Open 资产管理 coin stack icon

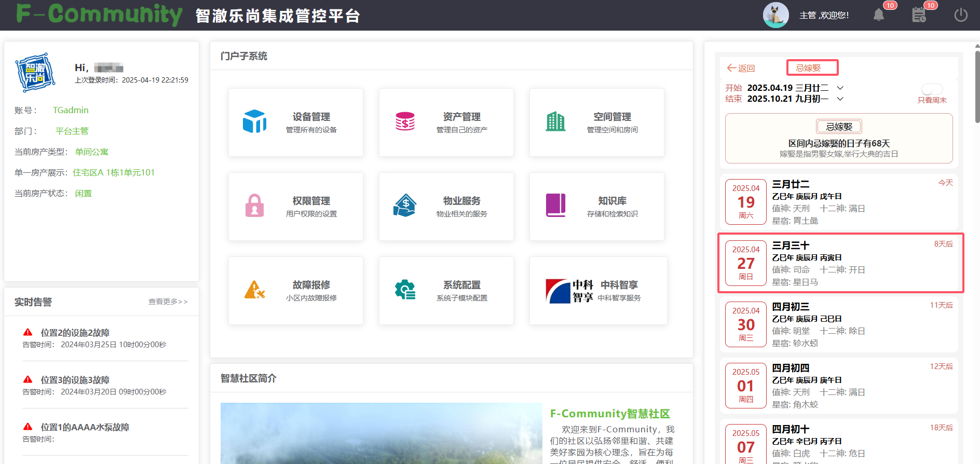point(405,121)
